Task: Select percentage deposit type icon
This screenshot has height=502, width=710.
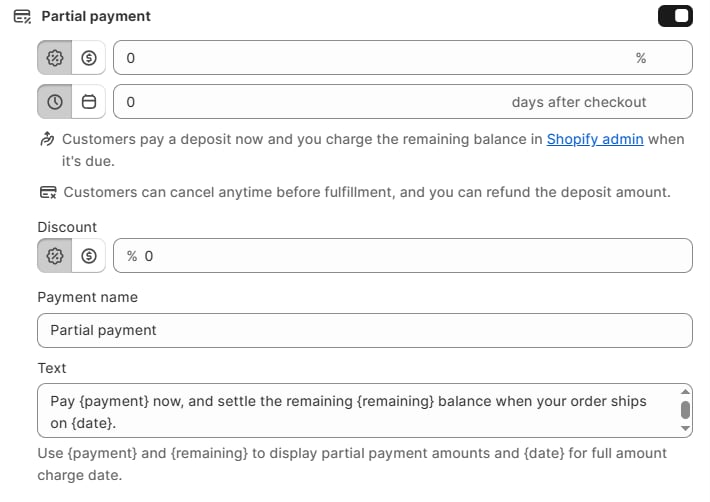Action: (x=55, y=58)
